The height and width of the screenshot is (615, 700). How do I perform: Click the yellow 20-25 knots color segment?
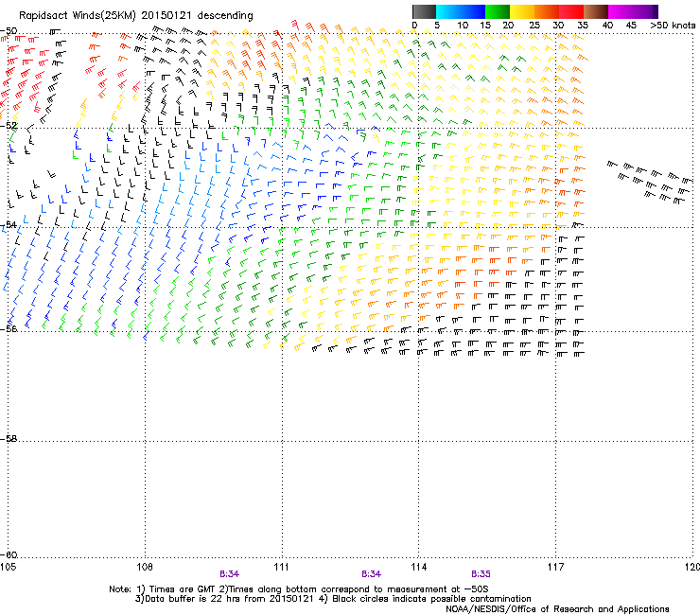522,11
